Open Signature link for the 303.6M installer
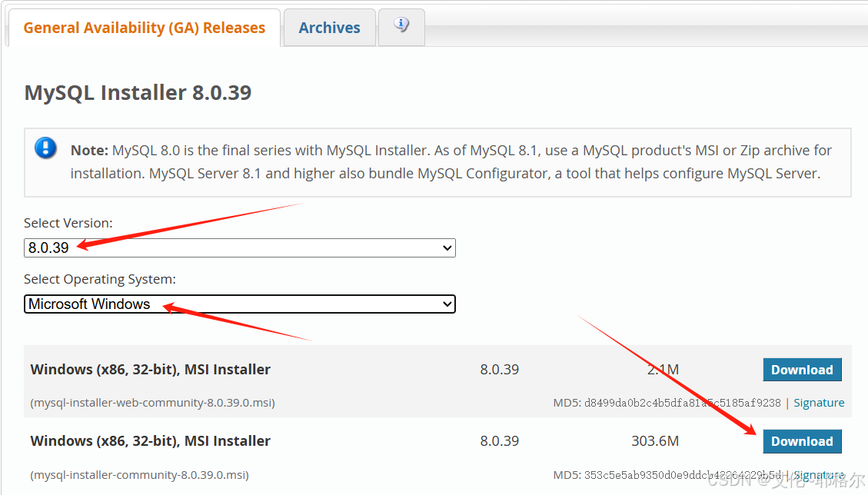Image resolution: width=868 pixels, height=495 pixels. (819, 475)
